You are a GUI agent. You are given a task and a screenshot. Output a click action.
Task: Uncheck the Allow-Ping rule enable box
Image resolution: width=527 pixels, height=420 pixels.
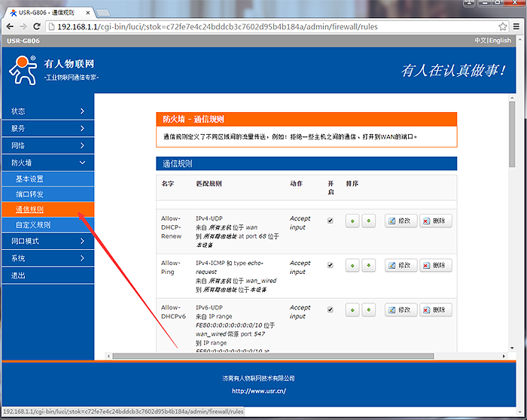point(330,266)
